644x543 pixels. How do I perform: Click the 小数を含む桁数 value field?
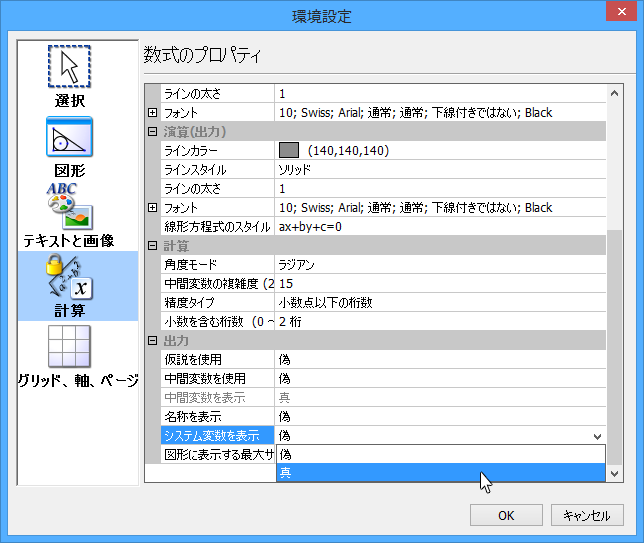[440, 321]
